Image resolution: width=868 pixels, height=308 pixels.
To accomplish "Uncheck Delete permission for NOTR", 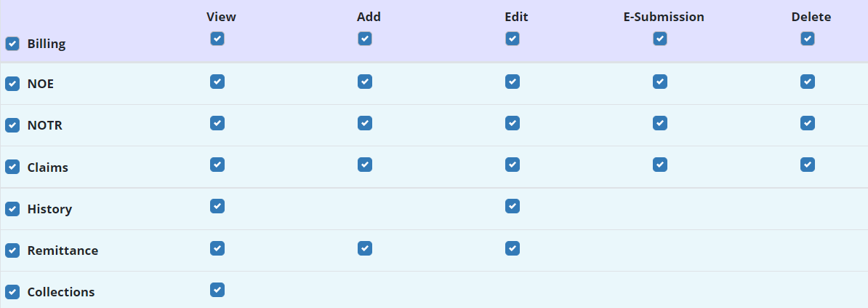I will pyautogui.click(x=808, y=123).
